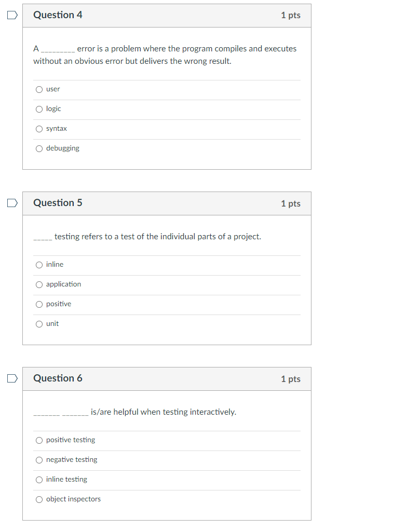This screenshot has height=532, width=407.
Task: Select the "user" radio option
Action: 39,90
